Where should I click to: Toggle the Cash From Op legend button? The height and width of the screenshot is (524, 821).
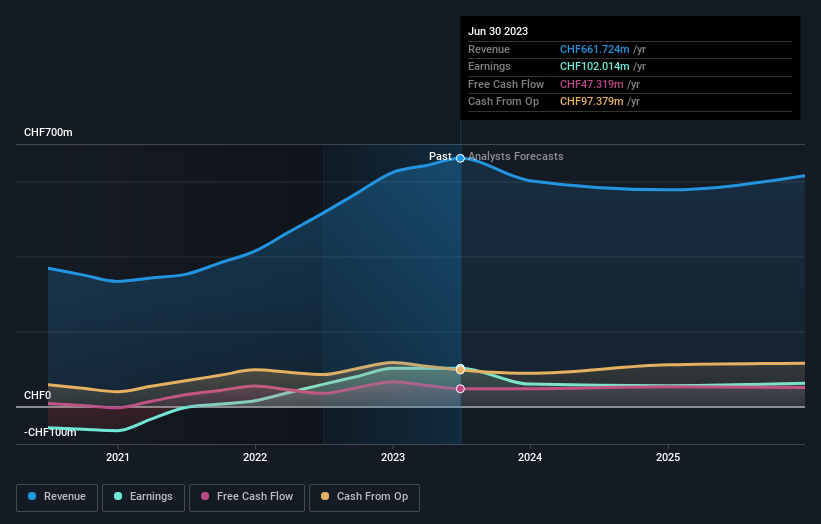pos(364,497)
